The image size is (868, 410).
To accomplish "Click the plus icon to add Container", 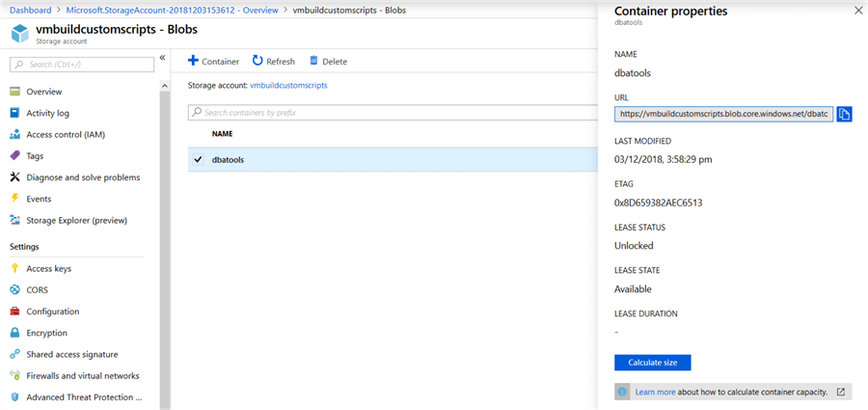I will [x=193, y=61].
